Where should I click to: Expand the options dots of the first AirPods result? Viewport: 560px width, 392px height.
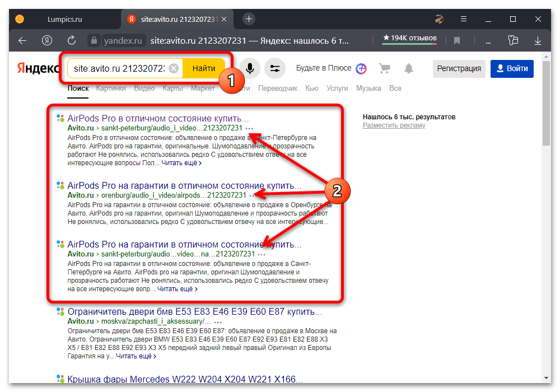click(x=249, y=128)
